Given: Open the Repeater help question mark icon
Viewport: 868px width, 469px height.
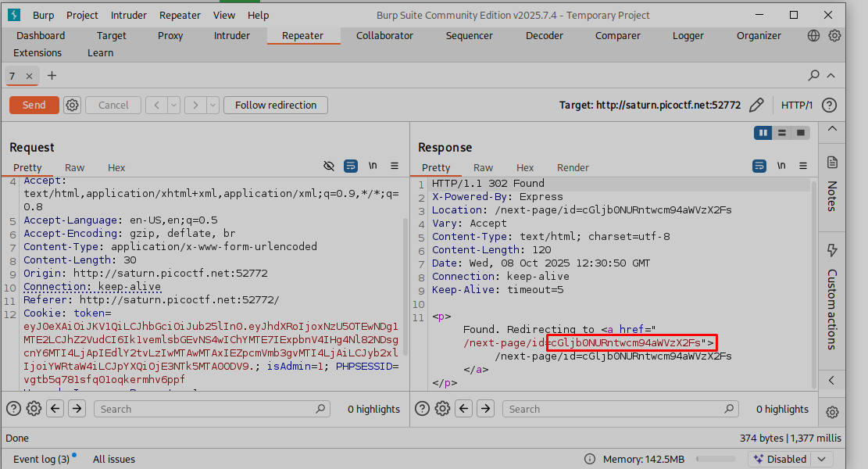Looking at the screenshot, I should click(x=830, y=105).
